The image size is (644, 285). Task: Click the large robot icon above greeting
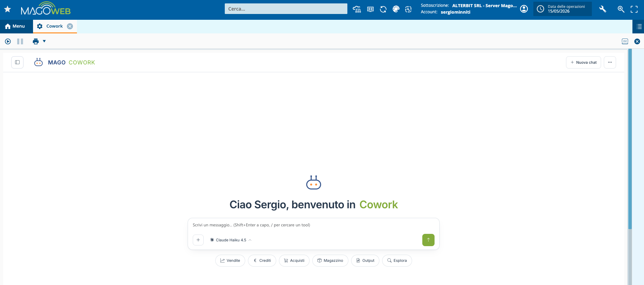click(x=314, y=182)
